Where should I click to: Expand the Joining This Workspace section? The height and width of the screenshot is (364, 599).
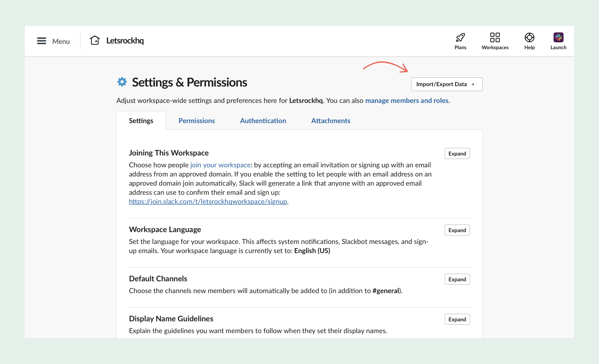click(x=457, y=154)
